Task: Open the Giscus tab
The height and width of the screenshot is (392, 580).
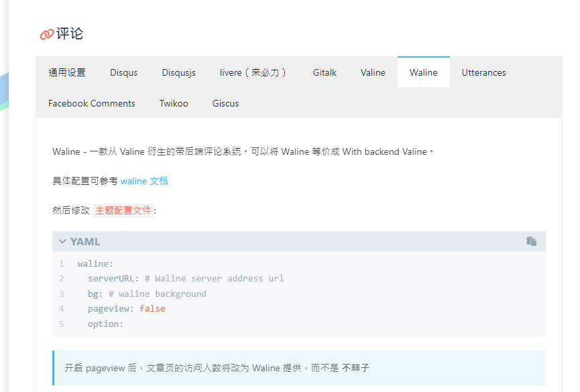Action: point(226,103)
